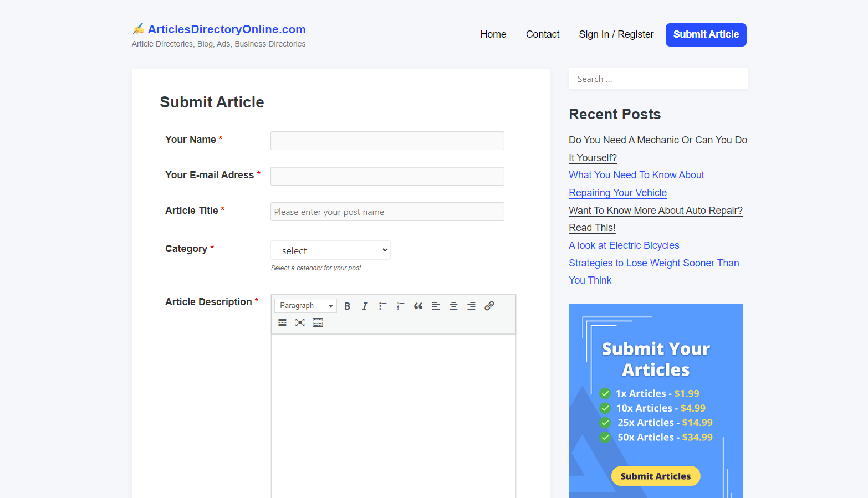Toggle the editor toolbar

coord(318,322)
